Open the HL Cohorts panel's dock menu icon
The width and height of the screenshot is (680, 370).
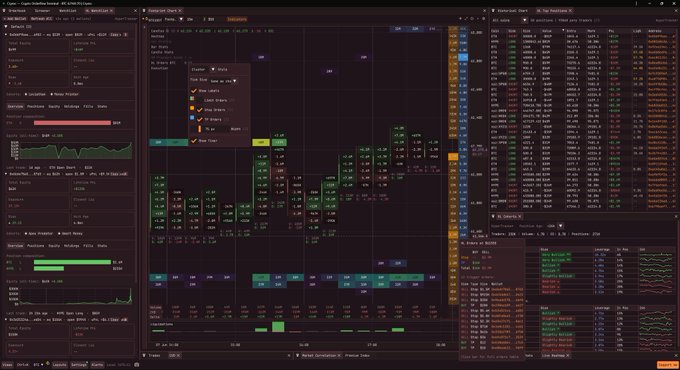pos(493,216)
